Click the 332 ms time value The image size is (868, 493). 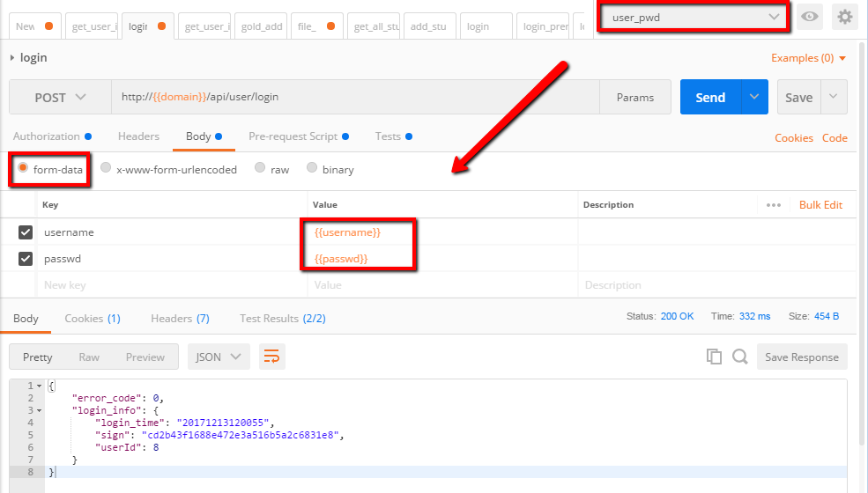(754, 316)
